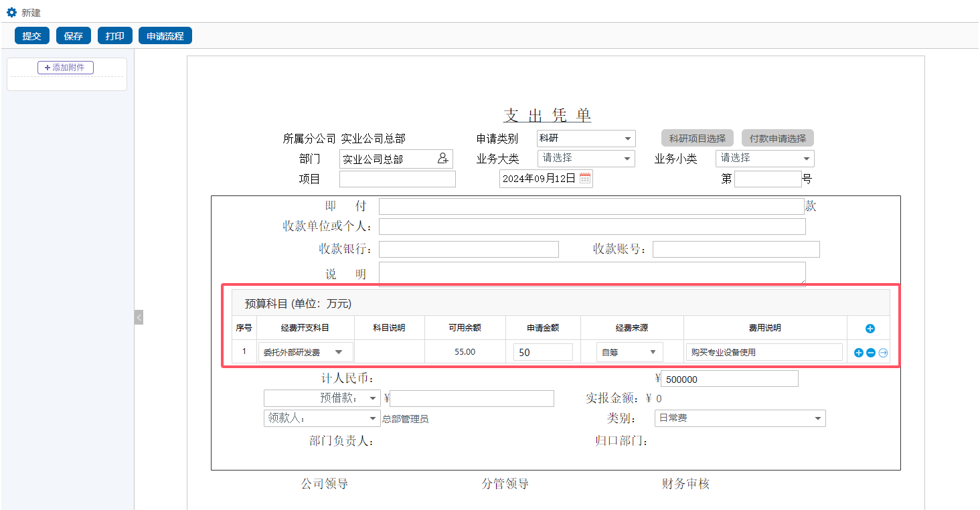
Task: Open the calendar date picker icon
Action: pyautogui.click(x=584, y=178)
